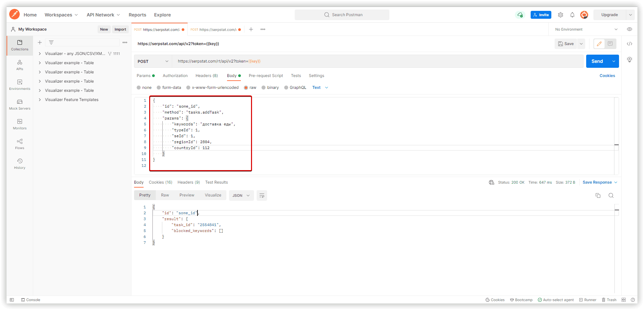Image resolution: width=644 pixels, height=310 pixels.
Task: Open the notifications bell
Action: point(572,15)
